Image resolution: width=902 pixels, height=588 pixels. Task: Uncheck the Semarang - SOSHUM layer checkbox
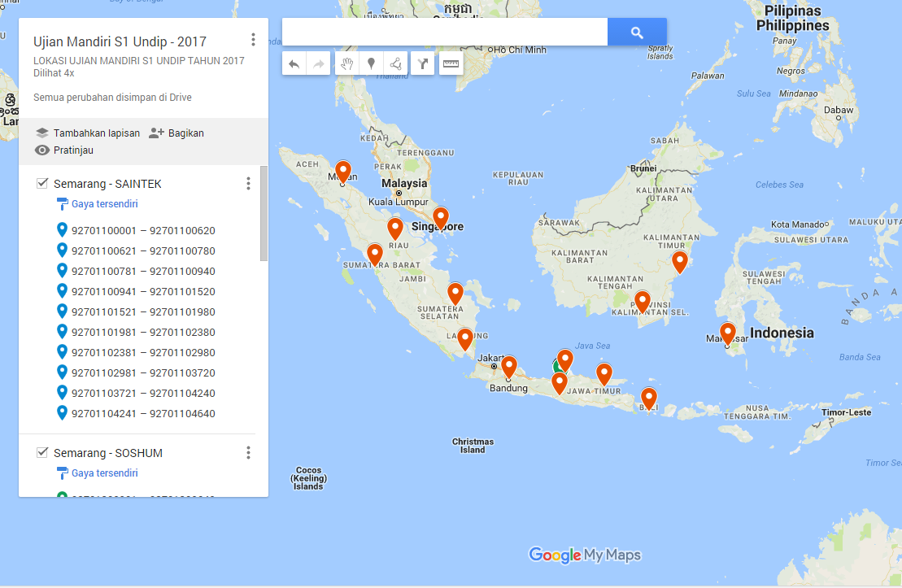[42, 452]
